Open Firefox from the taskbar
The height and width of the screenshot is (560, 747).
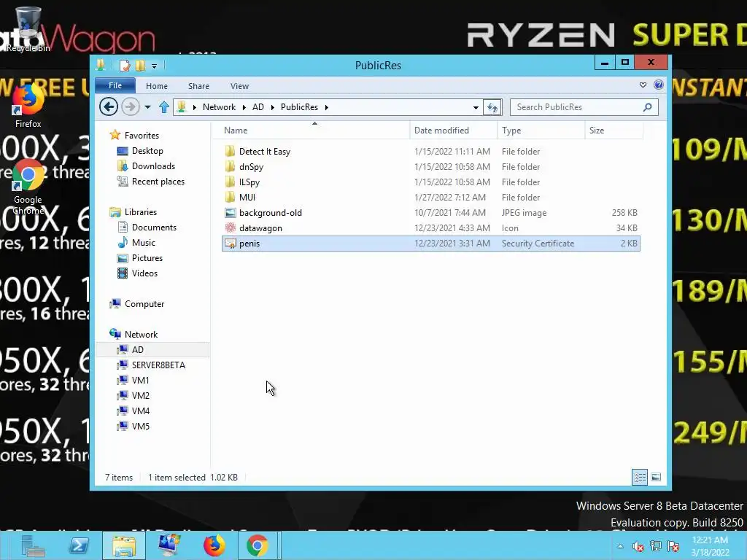(x=214, y=545)
